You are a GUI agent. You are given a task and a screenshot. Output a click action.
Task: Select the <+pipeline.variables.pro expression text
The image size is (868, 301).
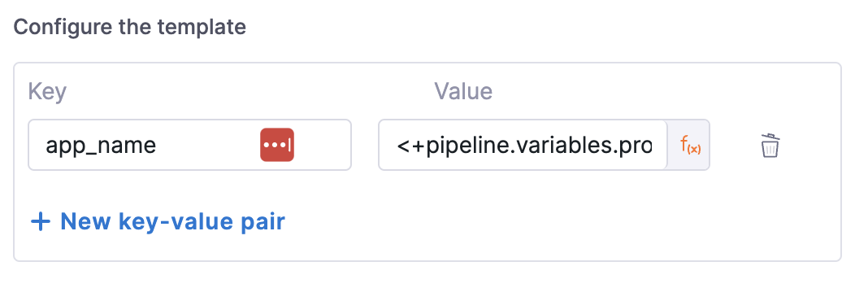click(x=524, y=146)
